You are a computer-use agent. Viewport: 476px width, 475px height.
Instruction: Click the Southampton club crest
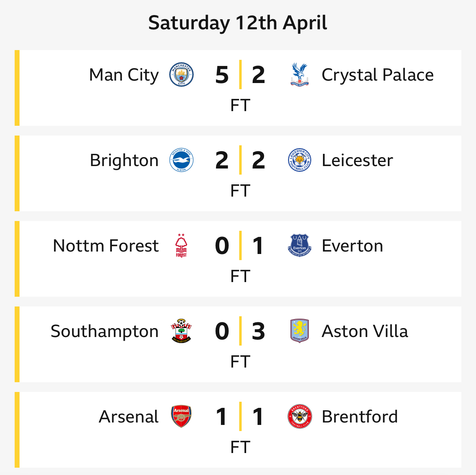(181, 331)
